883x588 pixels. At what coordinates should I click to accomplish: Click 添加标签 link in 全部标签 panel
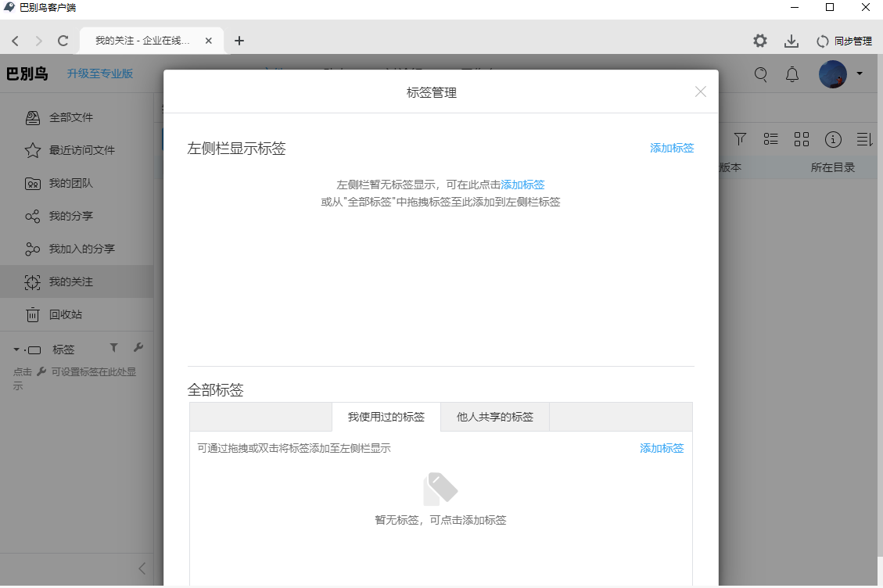(662, 448)
